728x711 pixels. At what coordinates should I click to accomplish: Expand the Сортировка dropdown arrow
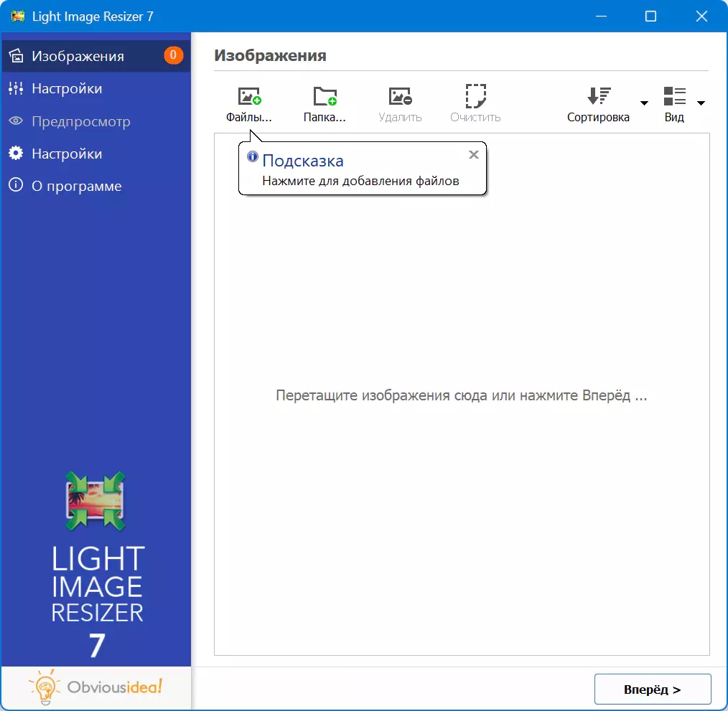click(644, 103)
